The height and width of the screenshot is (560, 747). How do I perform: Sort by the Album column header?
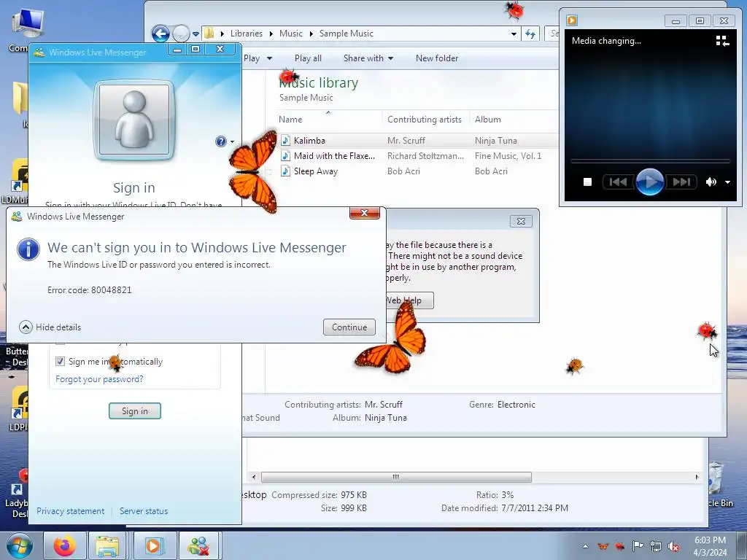tap(488, 120)
